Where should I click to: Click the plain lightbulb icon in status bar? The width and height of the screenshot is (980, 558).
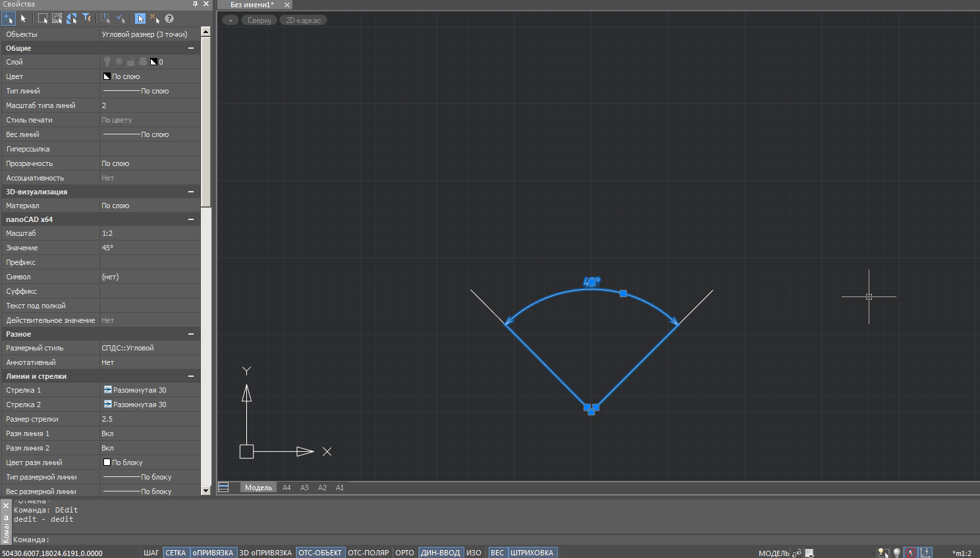[897, 553]
